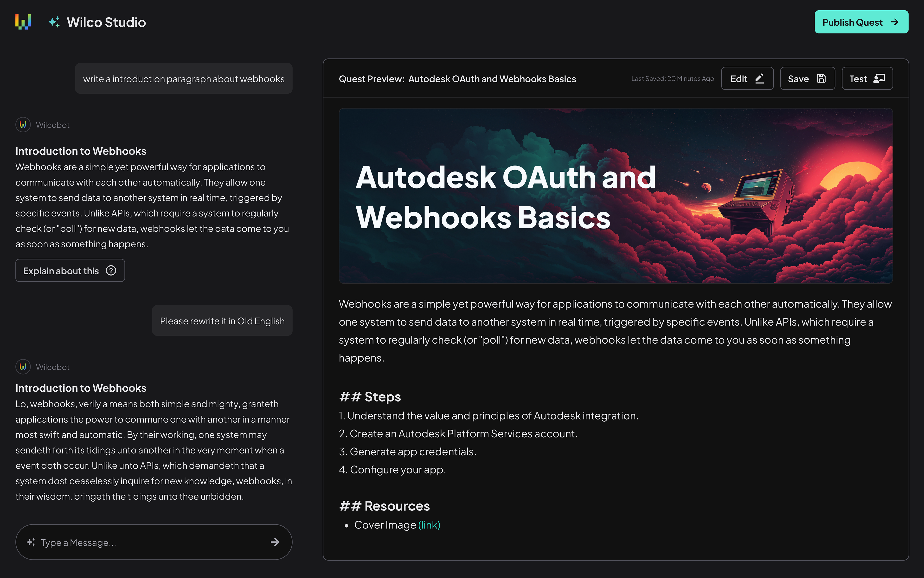The image size is (924, 578).
Task: Click the first Wilcobot avatar icon
Action: [23, 125]
